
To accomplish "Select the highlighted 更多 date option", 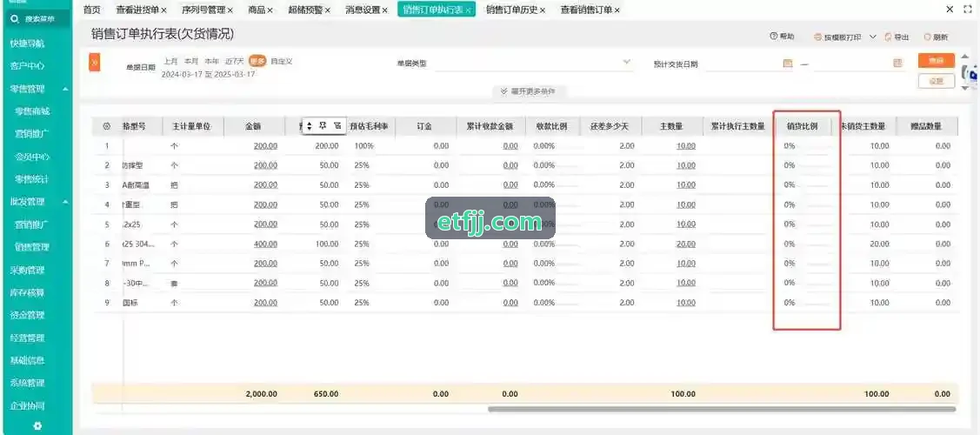I will [257, 61].
